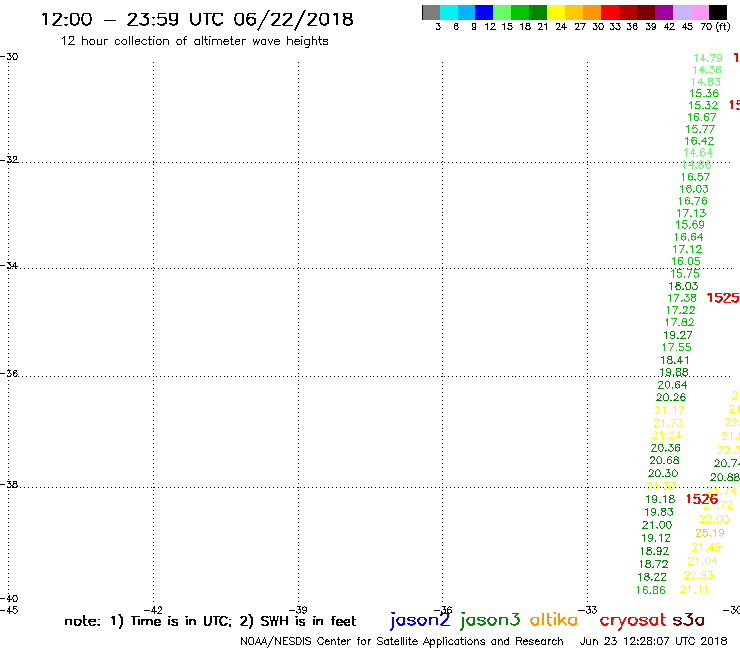Click the purple swatch in the color scale
The image size is (740, 650).
click(664, 12)
